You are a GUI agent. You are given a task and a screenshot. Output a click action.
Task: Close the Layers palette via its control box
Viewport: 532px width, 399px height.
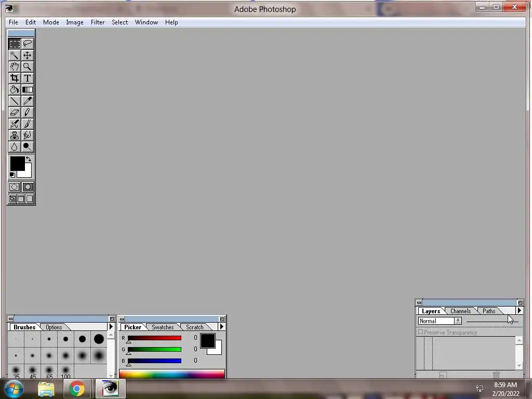pyautogui.click(x=419, y=302)
